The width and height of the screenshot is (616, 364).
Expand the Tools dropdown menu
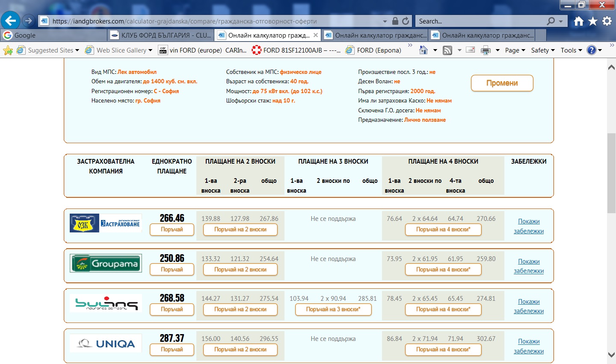(x=571, y=50)
